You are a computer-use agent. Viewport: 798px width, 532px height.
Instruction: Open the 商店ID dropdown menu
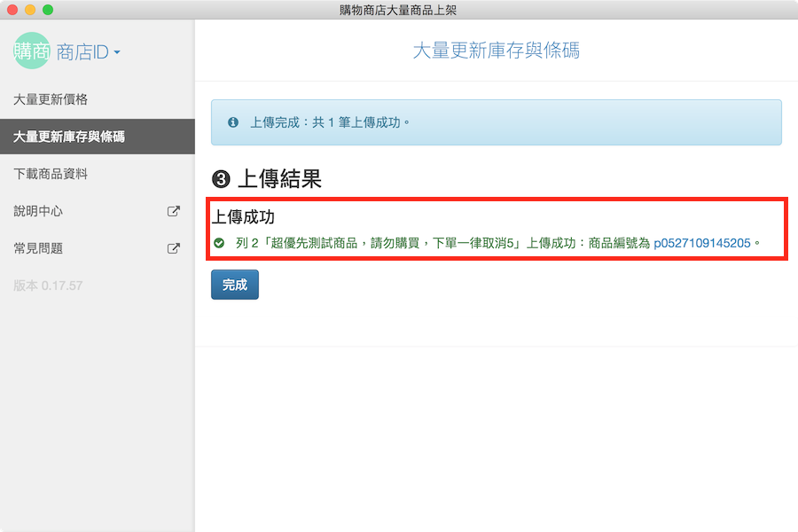tap(87, 52)
